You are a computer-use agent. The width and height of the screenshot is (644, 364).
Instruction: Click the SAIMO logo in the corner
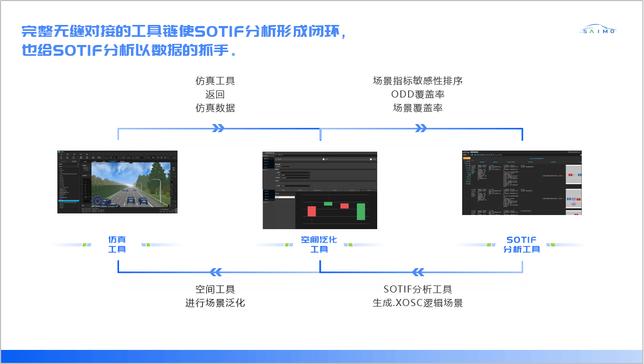tap(598, 30)
